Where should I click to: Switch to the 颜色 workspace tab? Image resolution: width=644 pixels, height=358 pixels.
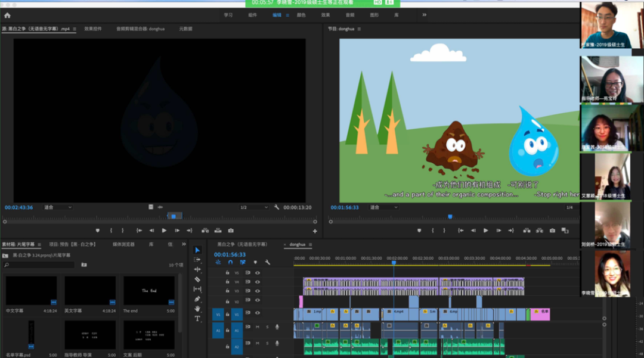click(x=301, y=15)
